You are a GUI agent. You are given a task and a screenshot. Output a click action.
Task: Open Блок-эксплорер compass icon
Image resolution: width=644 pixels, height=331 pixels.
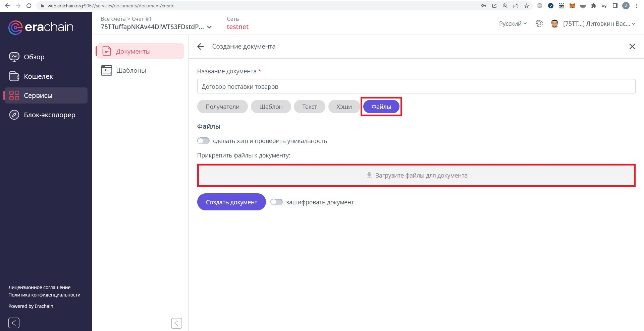(x=14, y=115)
